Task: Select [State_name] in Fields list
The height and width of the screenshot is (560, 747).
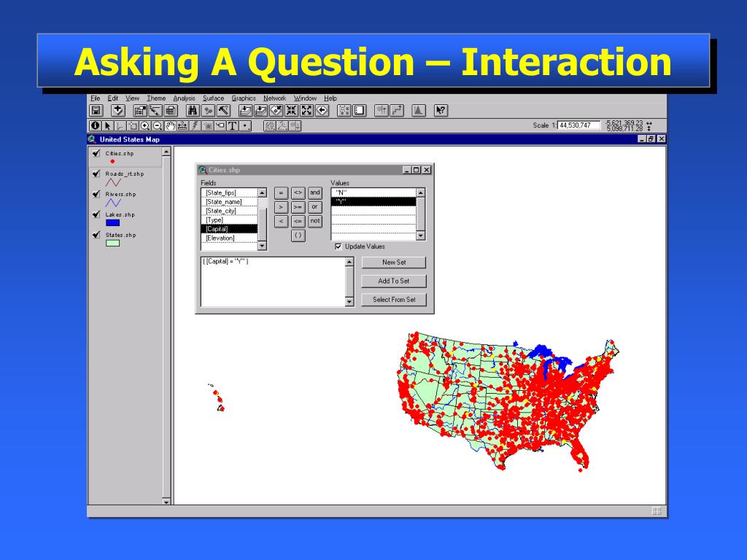Action: (x=229, y=202)
